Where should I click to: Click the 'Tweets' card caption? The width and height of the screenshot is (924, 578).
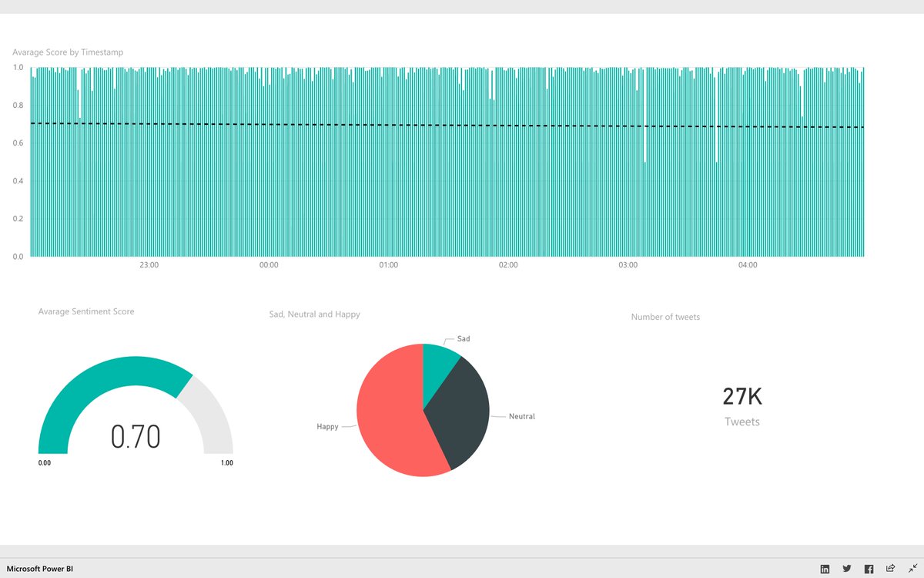(x=742, y=422)
